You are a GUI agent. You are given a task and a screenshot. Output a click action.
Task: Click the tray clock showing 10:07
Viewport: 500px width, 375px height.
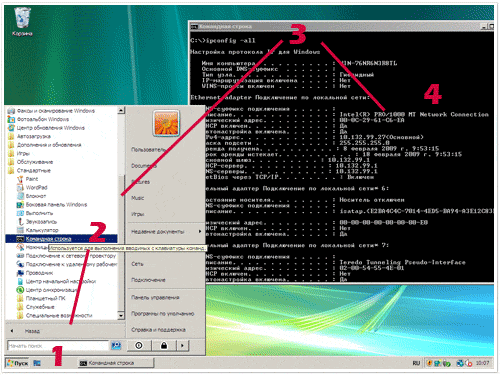pyautogui.click(x=482, y=363)
